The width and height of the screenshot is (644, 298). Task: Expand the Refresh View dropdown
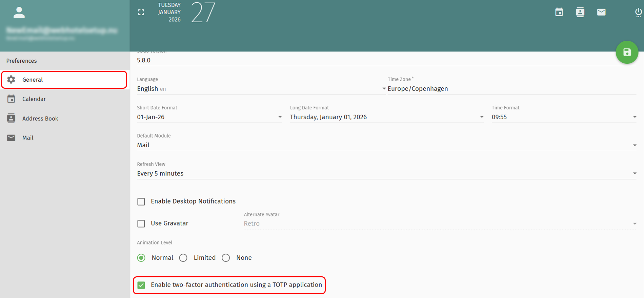point(386,174)
